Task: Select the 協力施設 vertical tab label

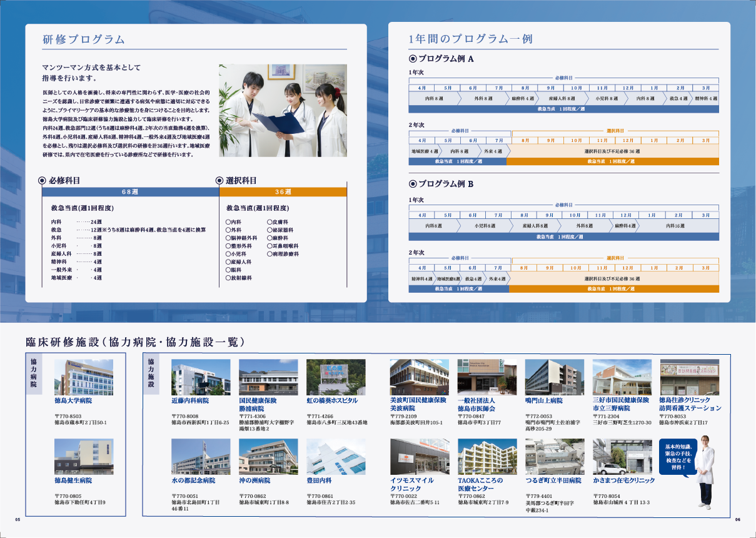Action: tap(151, 374)
